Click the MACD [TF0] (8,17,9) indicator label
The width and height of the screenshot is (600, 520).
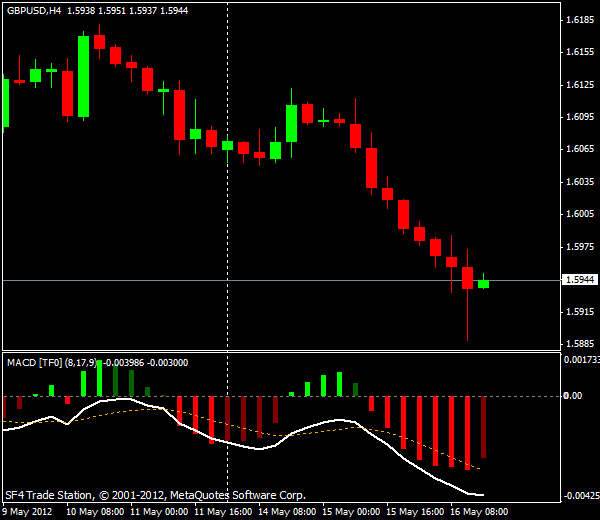tap(52, 363)
